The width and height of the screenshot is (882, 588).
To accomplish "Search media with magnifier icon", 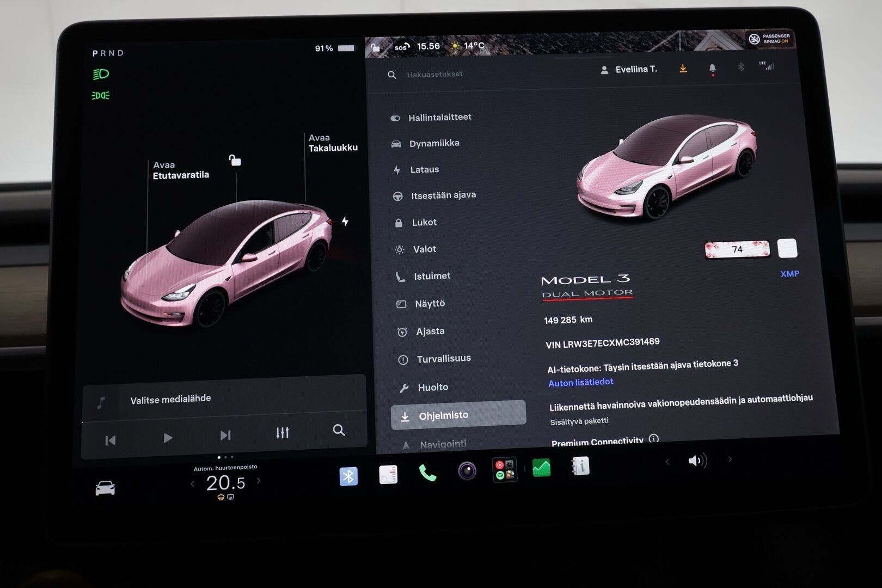I will click(x=339, y=430).
